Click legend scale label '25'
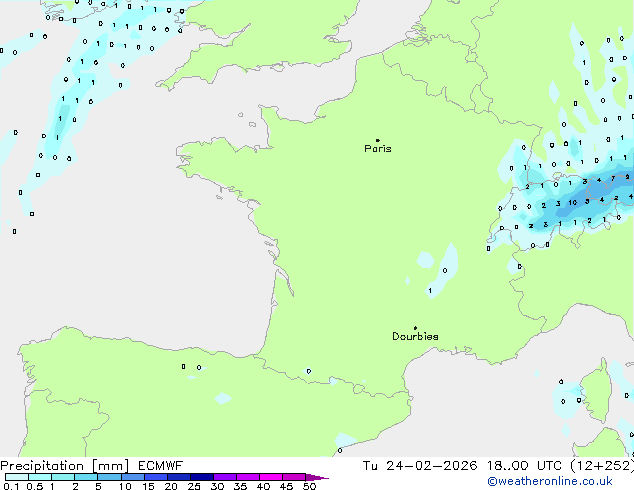 click(x=194, y=486)
